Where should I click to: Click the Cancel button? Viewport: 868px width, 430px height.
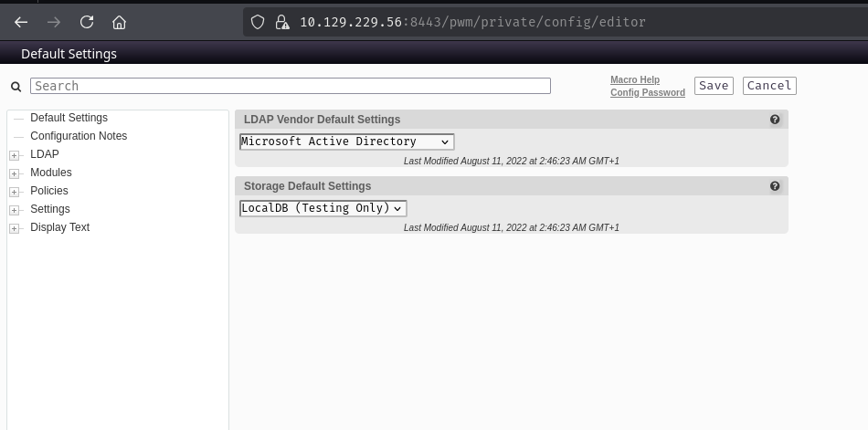click(769, 86)
